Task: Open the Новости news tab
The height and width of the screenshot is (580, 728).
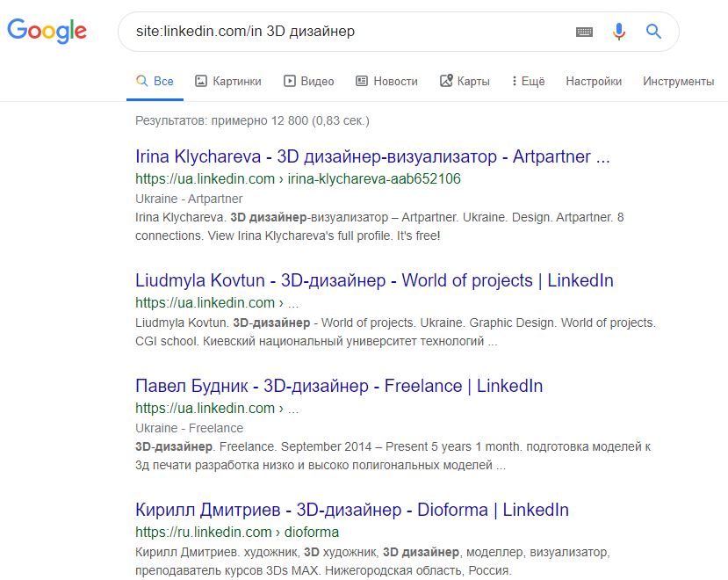Action: (386, 81)
